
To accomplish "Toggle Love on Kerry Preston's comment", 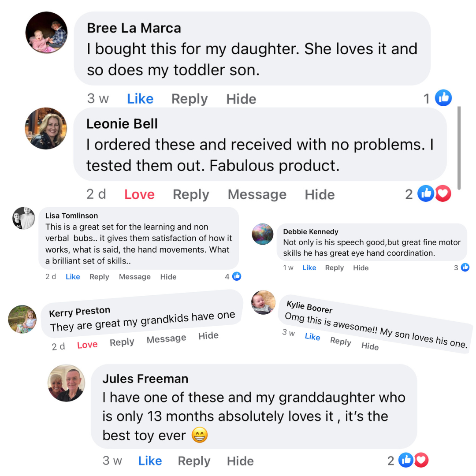I will tap(87, 345).
